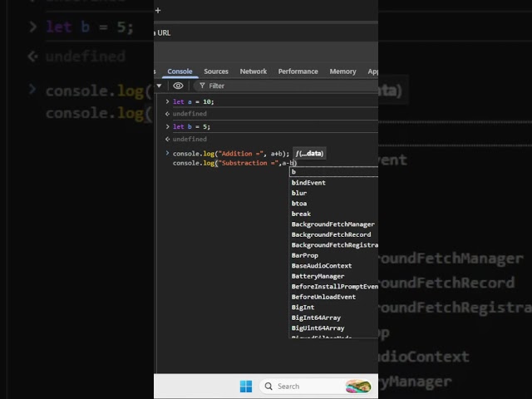Choose 'BigUint64Array' from suggestions
Screen dimensions: 532x399
[333, 328]
